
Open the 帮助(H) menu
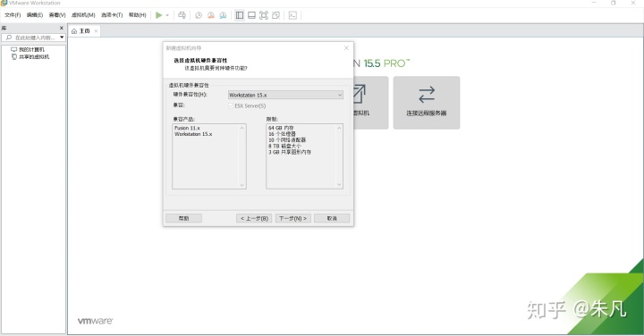(x=138, y=15)
